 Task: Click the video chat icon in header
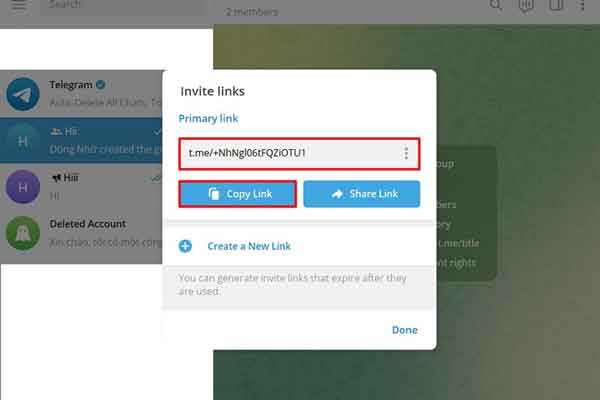click(x=526, y=5)
